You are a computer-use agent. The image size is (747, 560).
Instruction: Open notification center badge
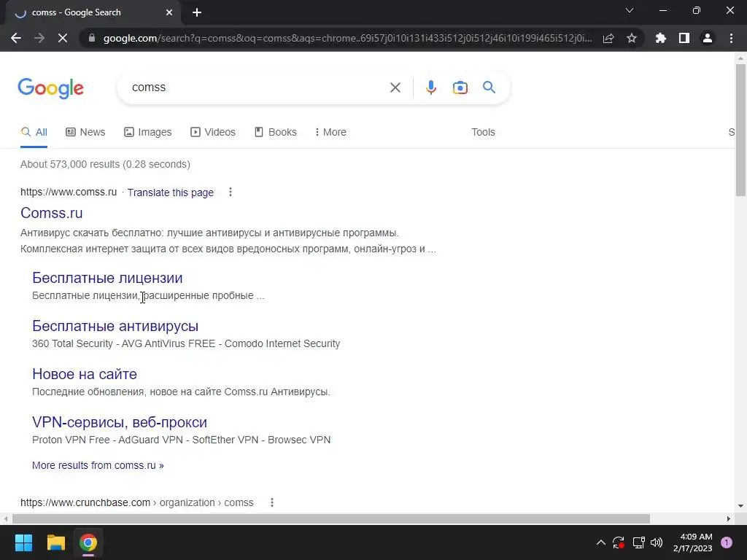727,542
